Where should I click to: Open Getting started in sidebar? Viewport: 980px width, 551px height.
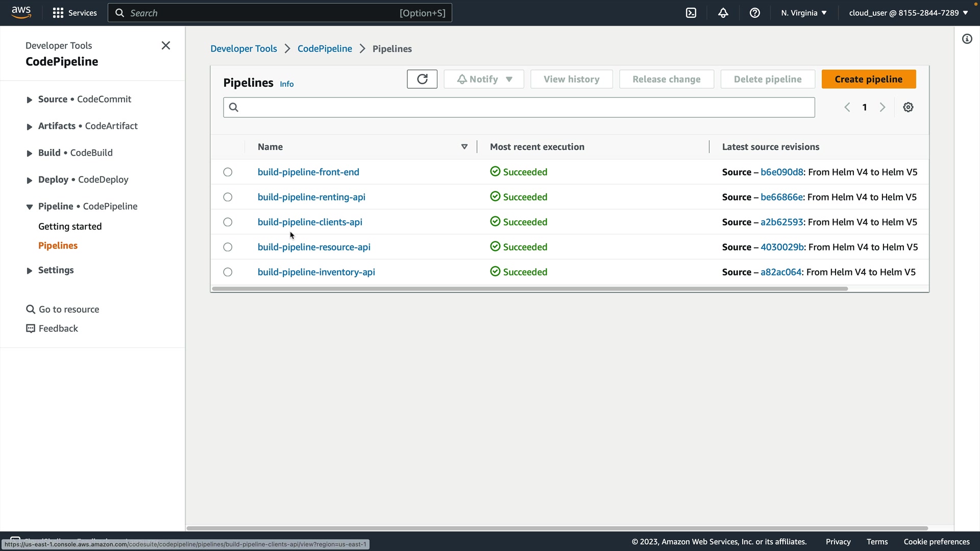tap(70, 227)
